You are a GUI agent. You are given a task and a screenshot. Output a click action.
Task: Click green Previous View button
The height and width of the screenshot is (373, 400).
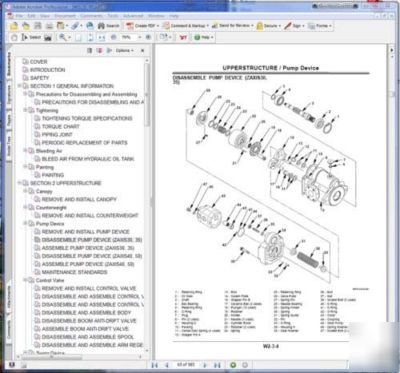tap(233, 365)
